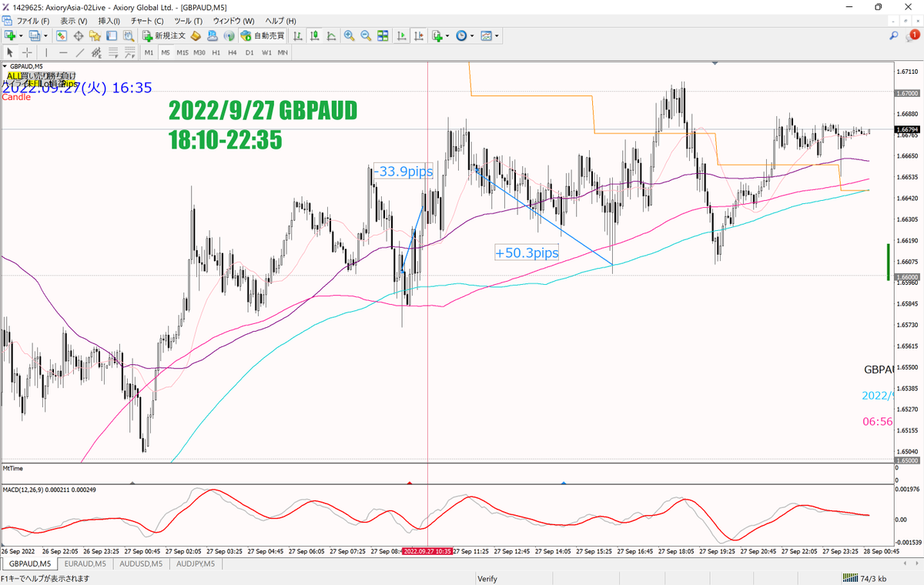Viewport: 924px width, 585px height.
Task: Toggle 自動売買 auto trading button
Action: tap(262, 35)
